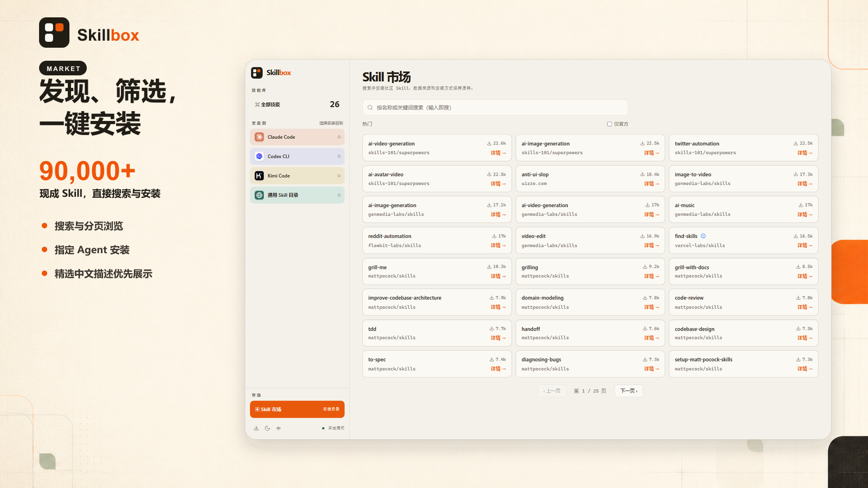This screenshot has height=488, width=868.
Task: Open 详情 for the find-skills card
Action: 805,246
